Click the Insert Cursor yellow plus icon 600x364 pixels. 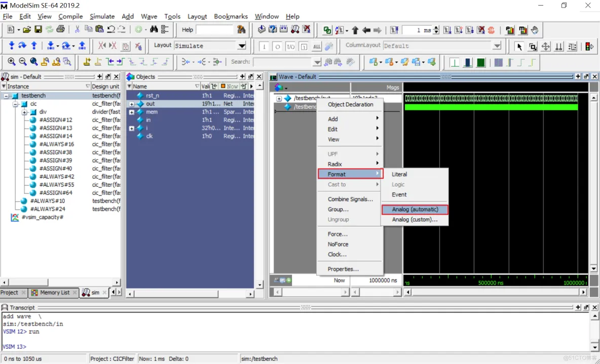[x=87, y=62]
